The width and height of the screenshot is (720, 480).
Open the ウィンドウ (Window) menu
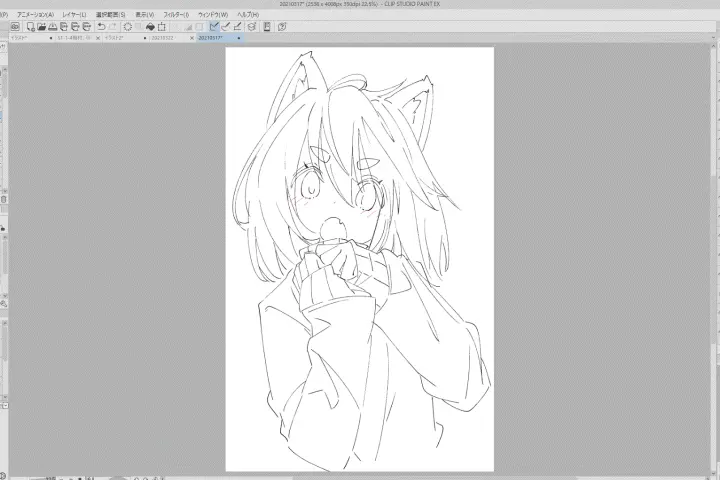point(212,15)
